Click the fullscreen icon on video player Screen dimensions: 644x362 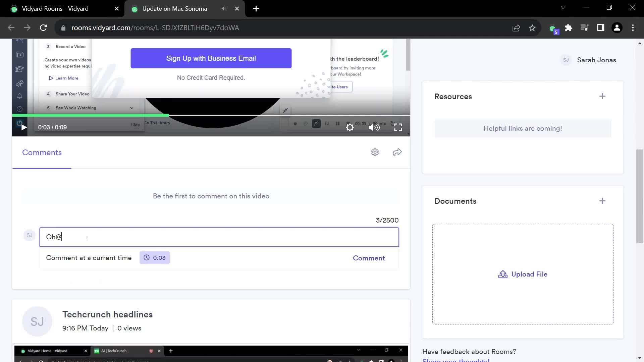tap(398, 127)
